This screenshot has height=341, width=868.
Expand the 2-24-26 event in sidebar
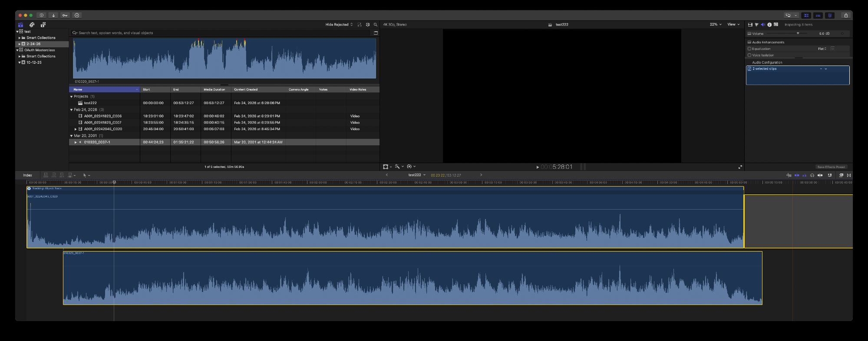19,44
